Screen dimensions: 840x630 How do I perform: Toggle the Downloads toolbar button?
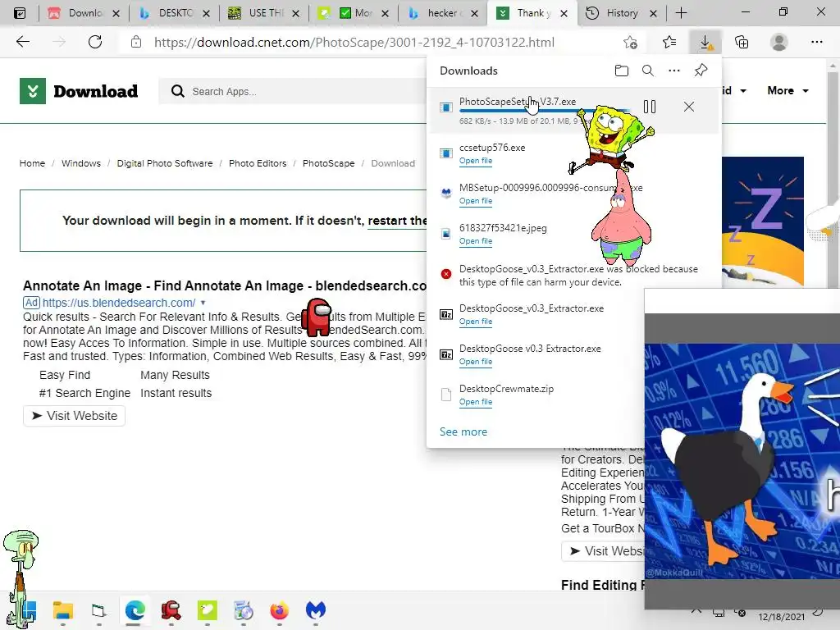[x=705, y=42]
